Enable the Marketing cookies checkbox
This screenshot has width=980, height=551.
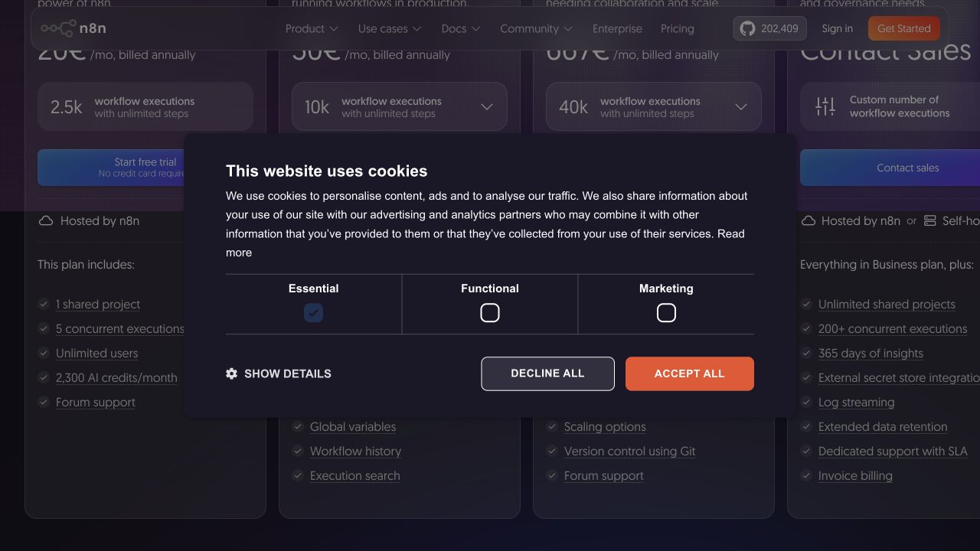coord(666,313)
